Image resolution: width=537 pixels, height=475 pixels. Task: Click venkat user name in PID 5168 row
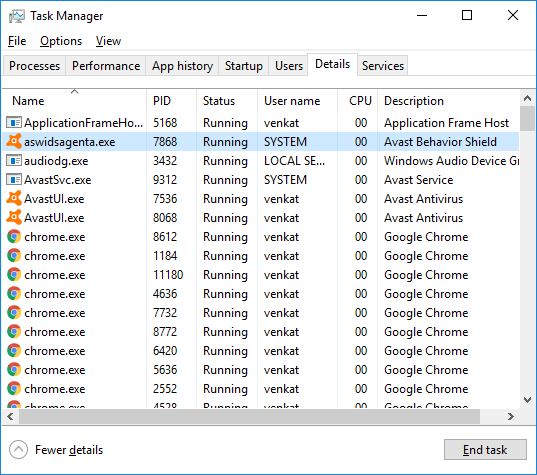point(282,123)
